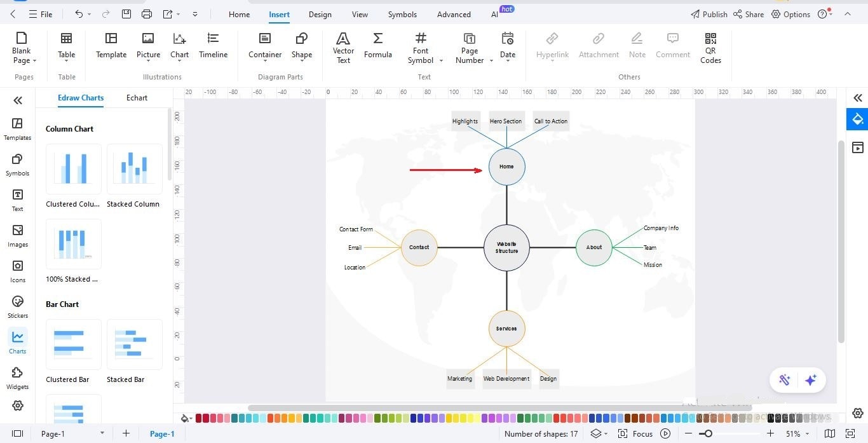
Task: Expand the Page Number dropdown arrow
Action: [x=491, y=61]
